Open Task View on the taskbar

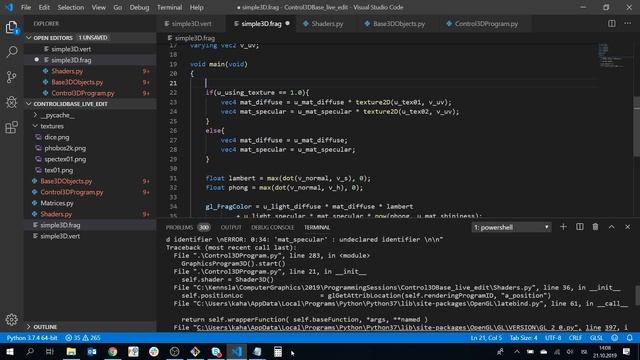tap(50, 352)
